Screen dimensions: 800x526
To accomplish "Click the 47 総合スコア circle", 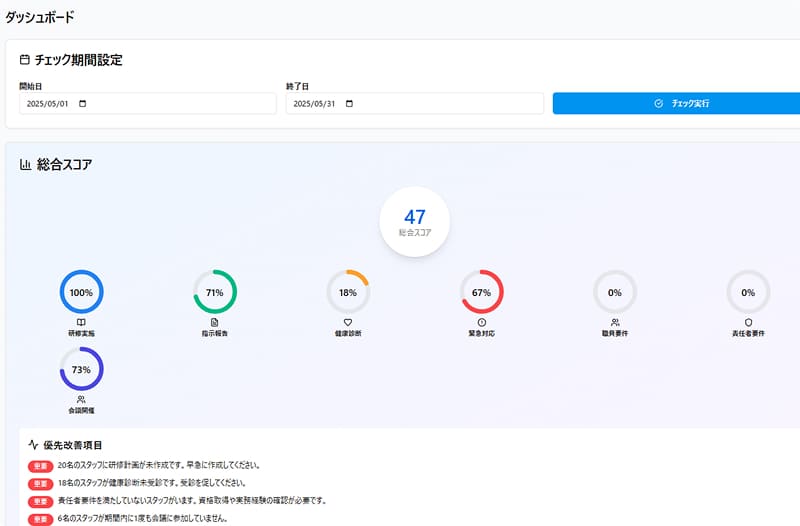I will click(414, 222).
